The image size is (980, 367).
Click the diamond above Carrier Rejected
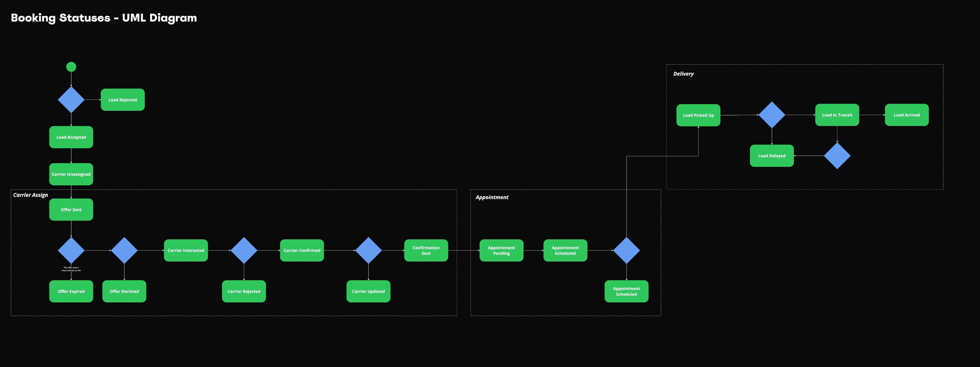(244, 250)
